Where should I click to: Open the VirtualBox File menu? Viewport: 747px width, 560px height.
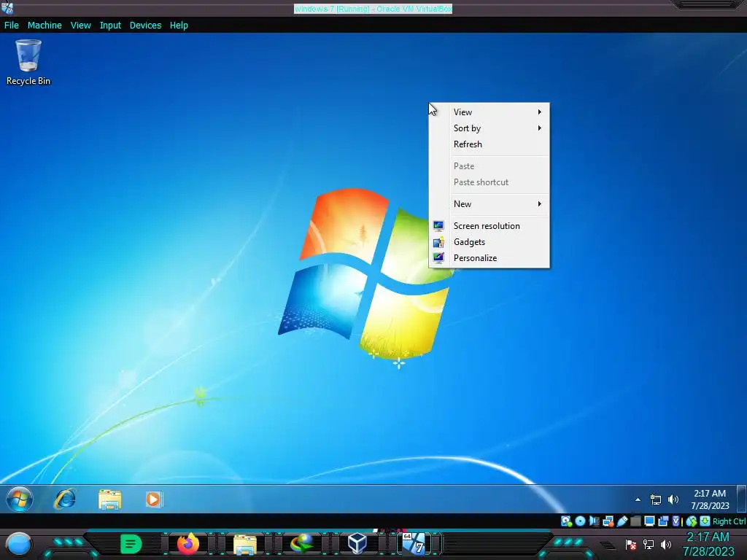coord(12,26)
